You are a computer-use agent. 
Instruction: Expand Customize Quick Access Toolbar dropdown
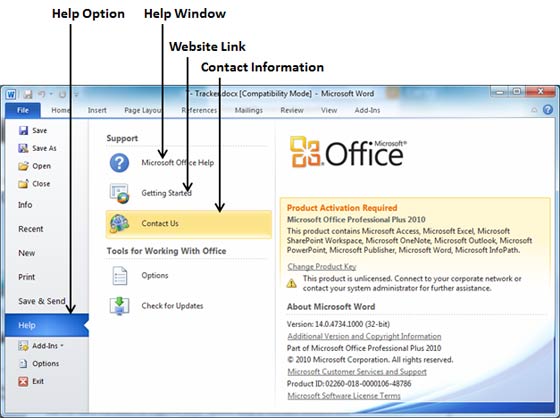pos(76,94)
